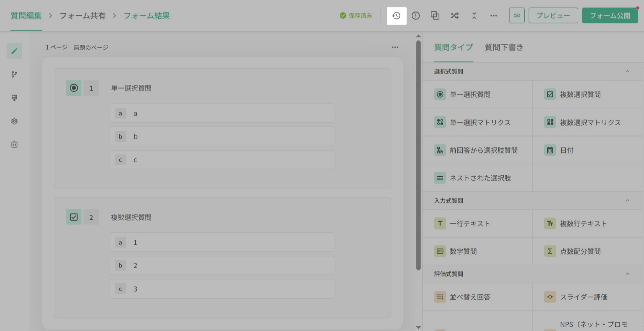Screen dimensions: 644x331
Task: Click the checkbox icon of question 2
Action: 74,217
